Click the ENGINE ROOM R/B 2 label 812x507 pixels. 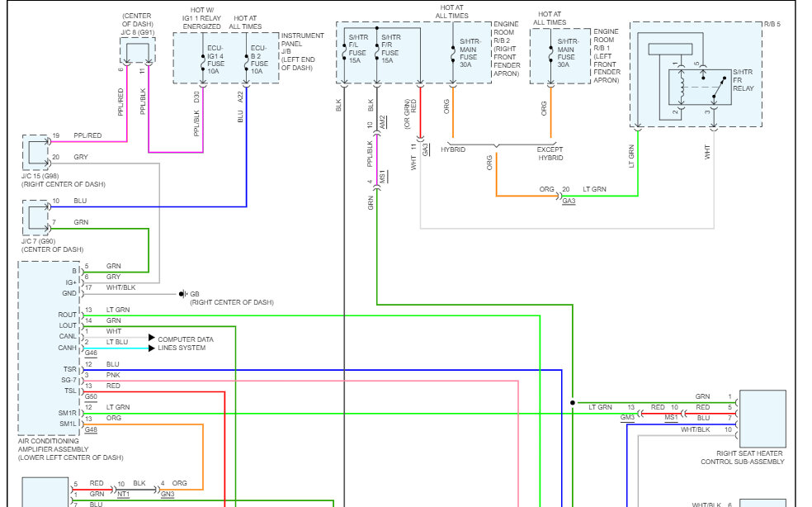507,49
